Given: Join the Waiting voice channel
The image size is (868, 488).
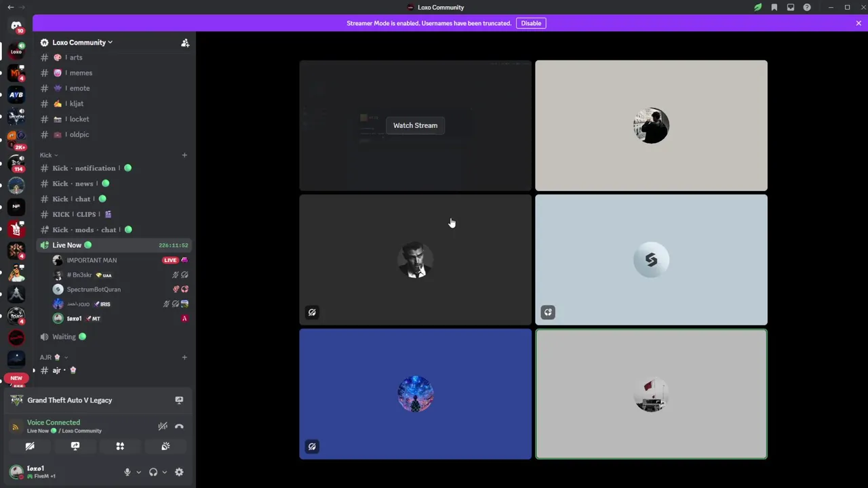Looking at the screenshot, I should point(114,337).
